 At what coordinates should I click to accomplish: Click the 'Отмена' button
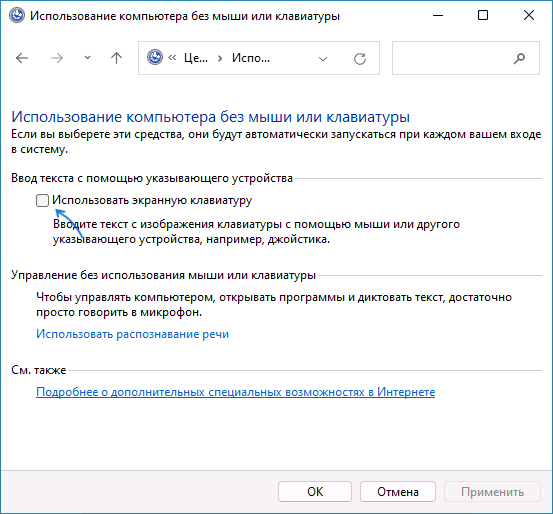[398, 492]
